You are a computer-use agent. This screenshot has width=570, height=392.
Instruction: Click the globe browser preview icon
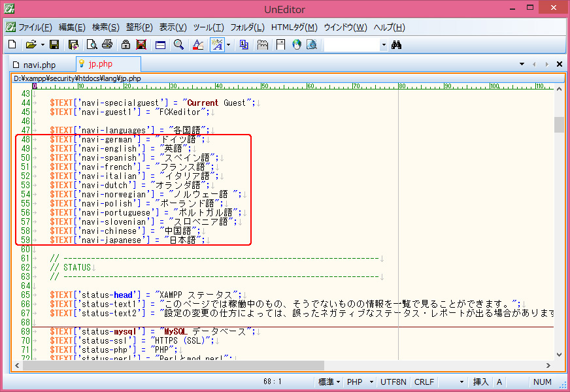(x=296, y=44)
